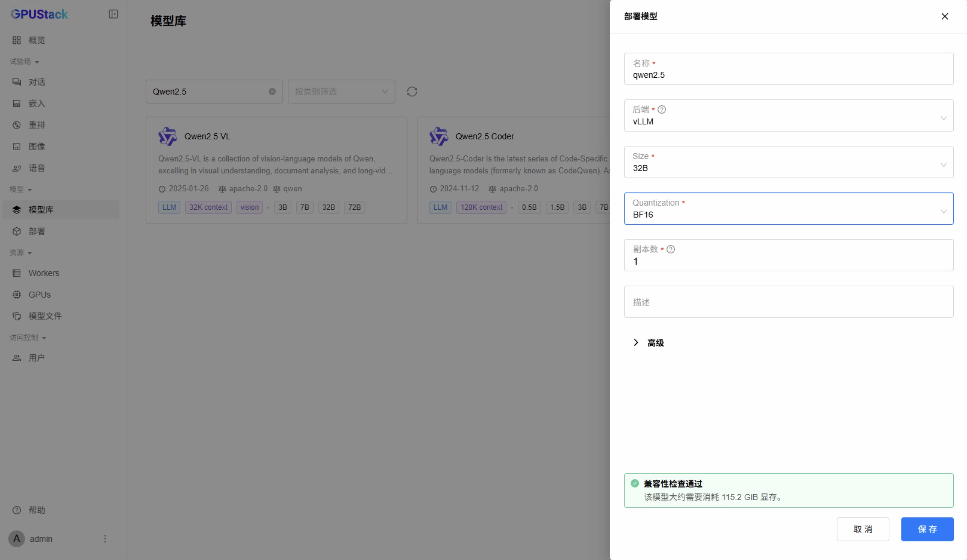This screenshot has height=560, width=967.
Task: Clear the Qwen2.5 search text with the X icon
Action: [x=272, y=92]
